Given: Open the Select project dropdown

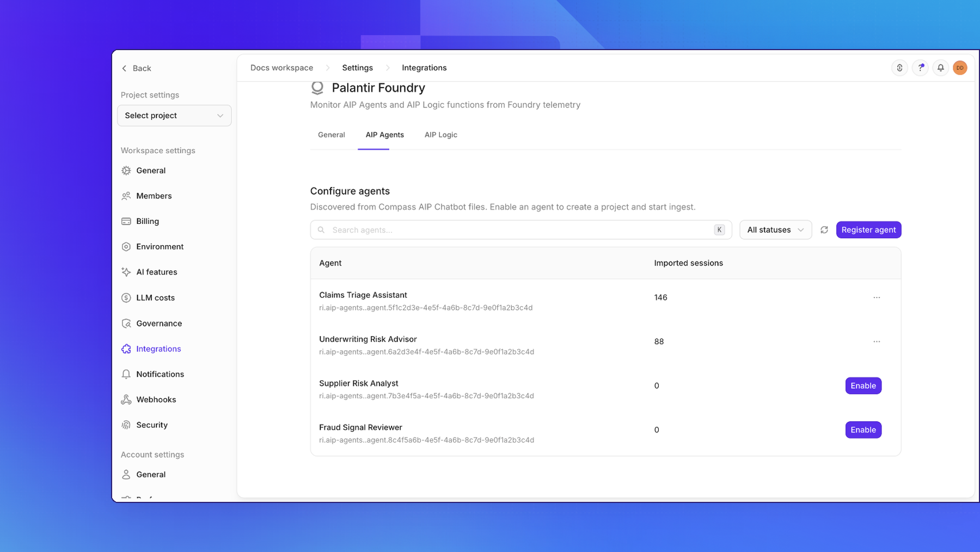Looking at the screenshot, I should (x=174, y=116).
